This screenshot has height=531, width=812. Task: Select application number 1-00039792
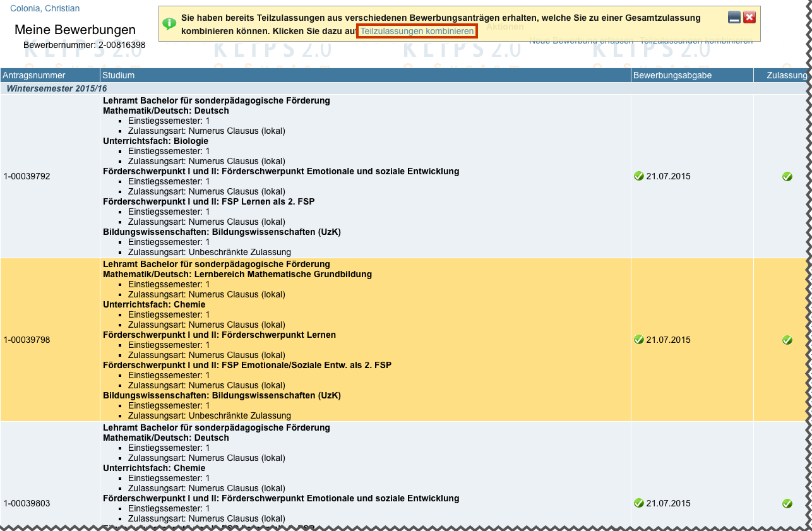[27, 176]
